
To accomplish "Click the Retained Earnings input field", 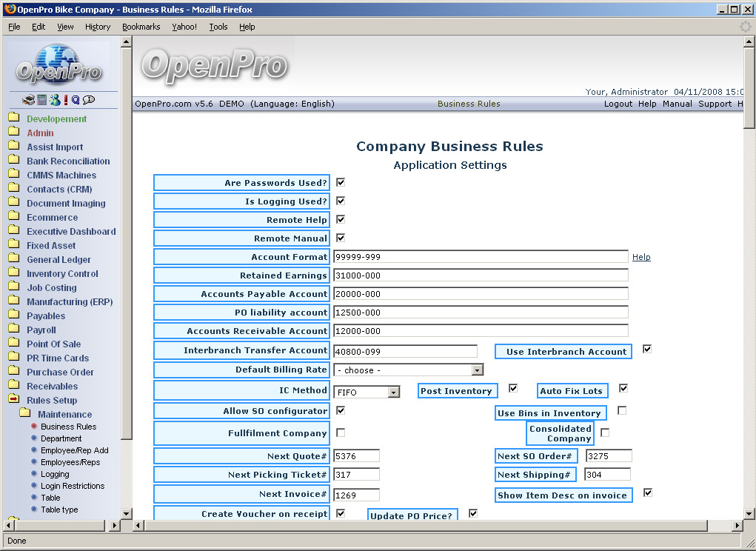I will point(480,275).
